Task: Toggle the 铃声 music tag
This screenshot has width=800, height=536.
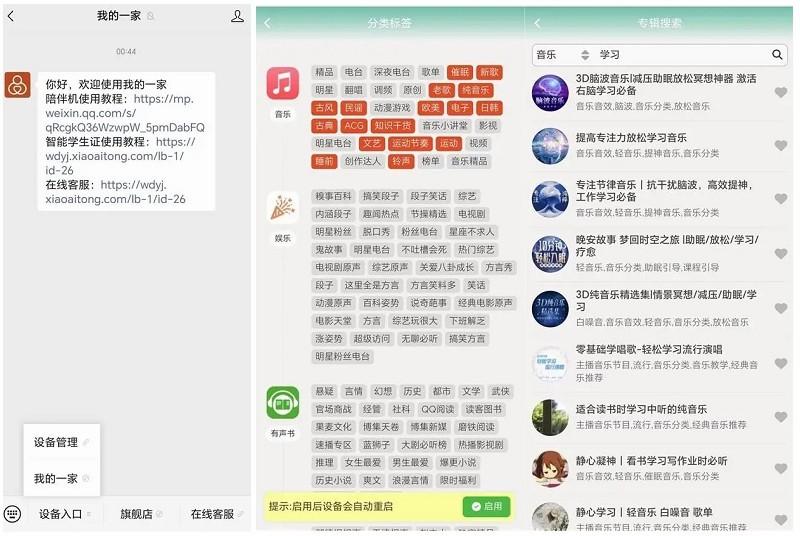Action: (401, 162)
